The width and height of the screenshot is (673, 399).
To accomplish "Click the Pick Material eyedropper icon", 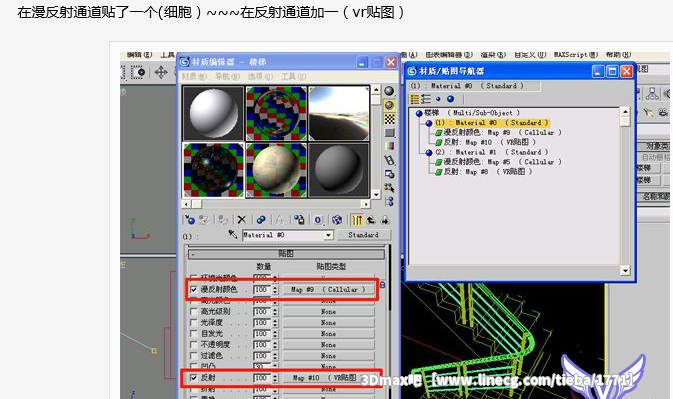I will pos(232,234).
